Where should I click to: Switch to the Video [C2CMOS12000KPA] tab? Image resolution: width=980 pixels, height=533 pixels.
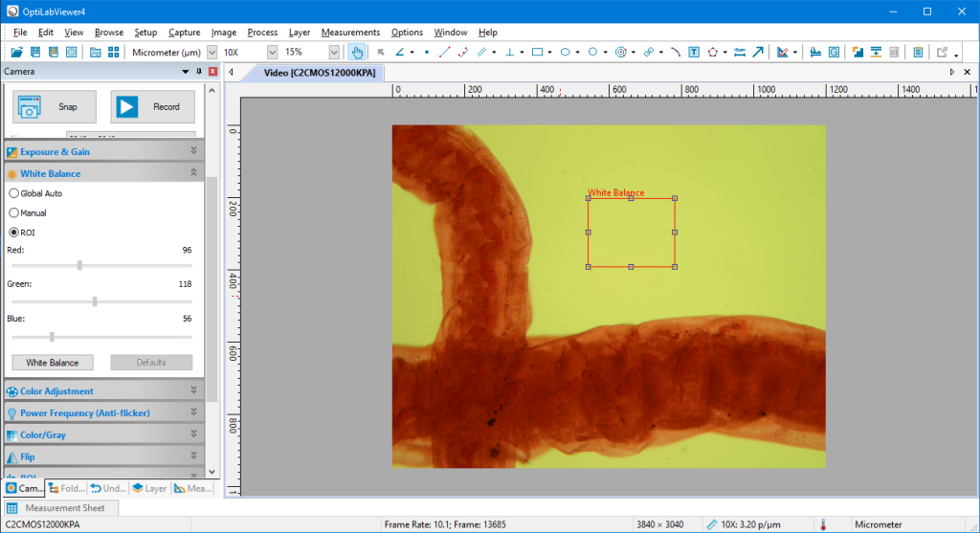[x=320, y=73]
